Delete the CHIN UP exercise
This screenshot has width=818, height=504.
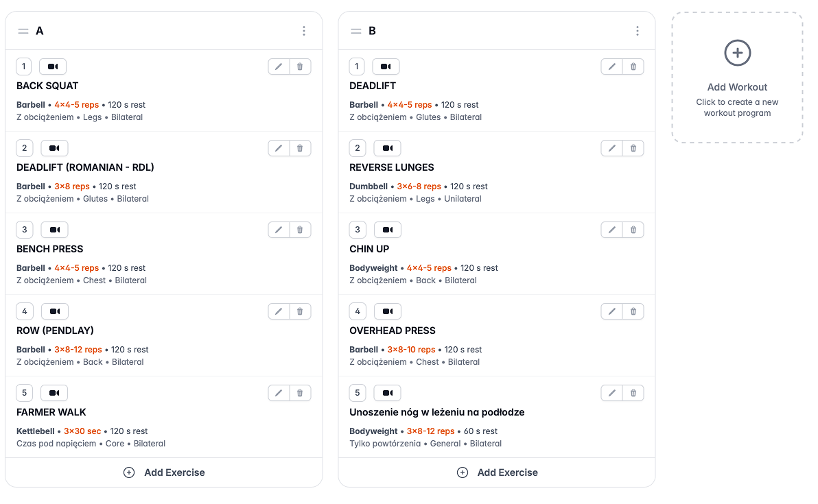tap(633, 230)
